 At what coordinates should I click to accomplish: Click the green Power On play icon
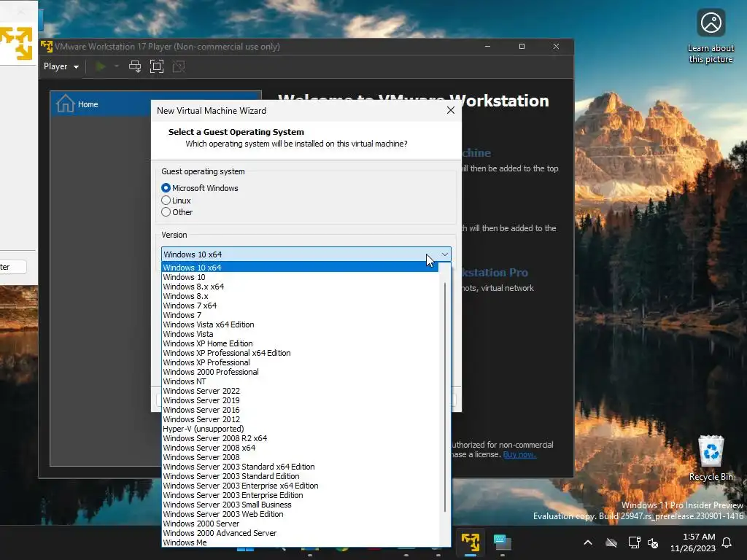click(101, 66)
